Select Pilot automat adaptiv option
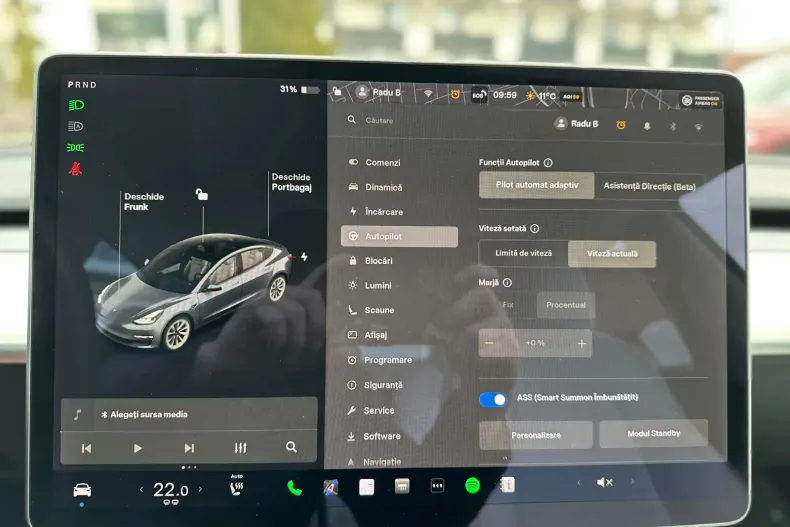The height and width of the screenshot is (527, 790). (x=537, y=185)
